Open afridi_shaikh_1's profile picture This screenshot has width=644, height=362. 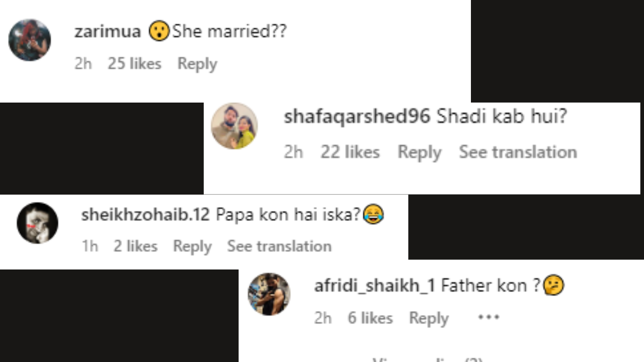click(x=269, y=294)
